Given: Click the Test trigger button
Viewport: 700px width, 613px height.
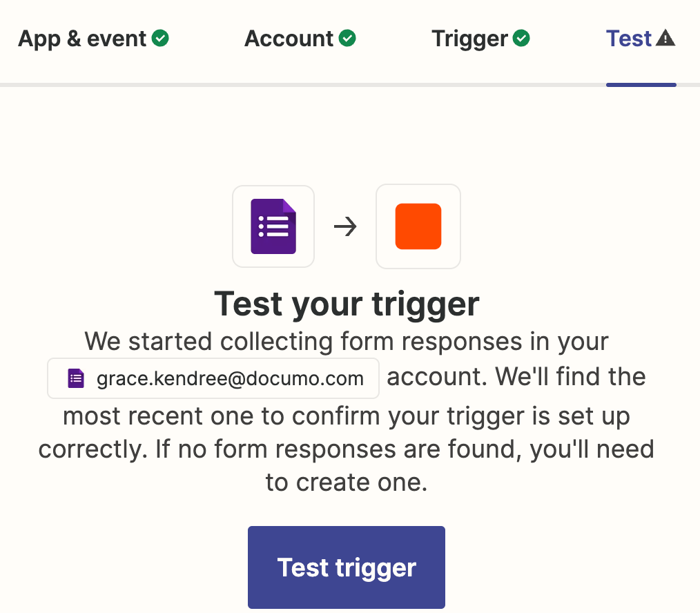Looking at the screenshot, I should (347, 567).
